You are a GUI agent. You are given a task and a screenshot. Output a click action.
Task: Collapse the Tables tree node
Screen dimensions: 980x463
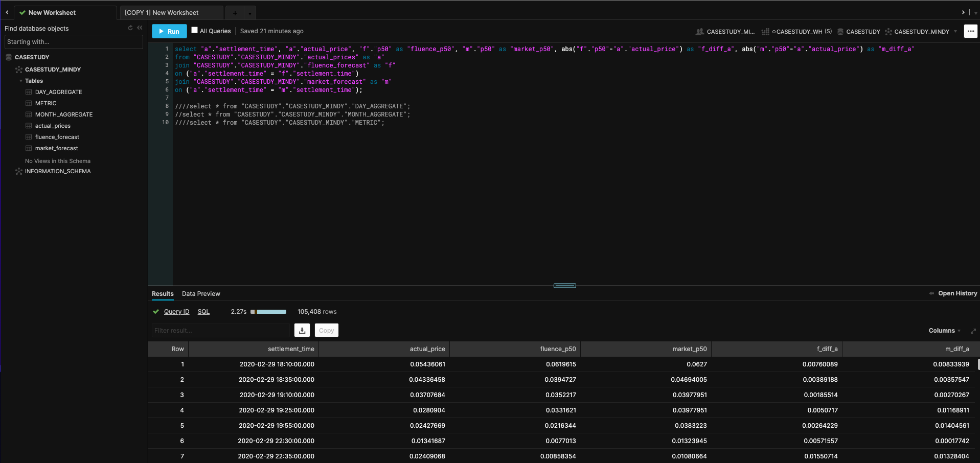tap(21, 81)
